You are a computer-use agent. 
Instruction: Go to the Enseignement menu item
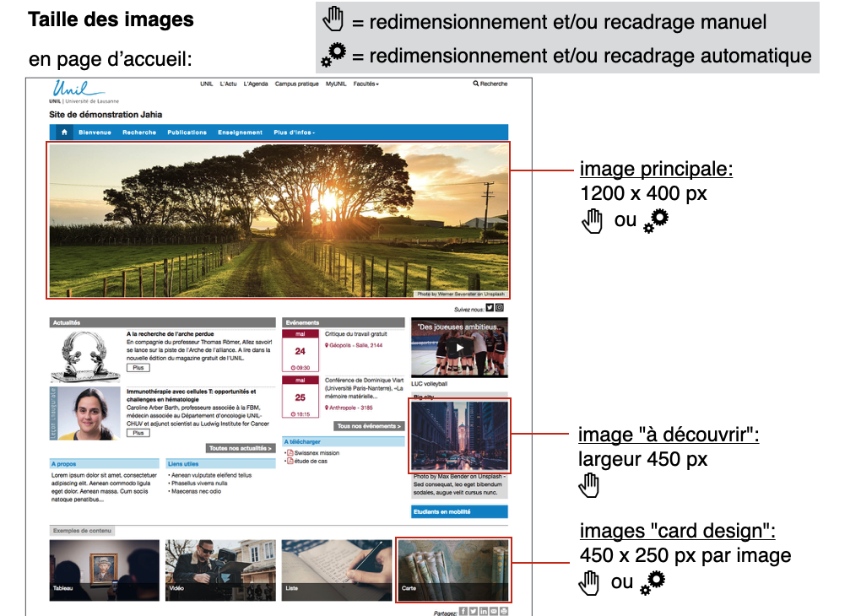point(240,132)
